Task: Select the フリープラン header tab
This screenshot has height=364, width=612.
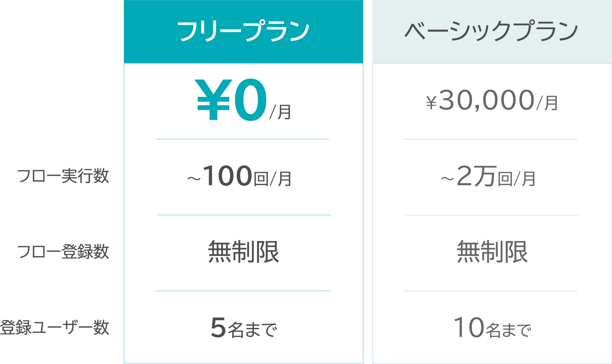Action: coord(243,31)
